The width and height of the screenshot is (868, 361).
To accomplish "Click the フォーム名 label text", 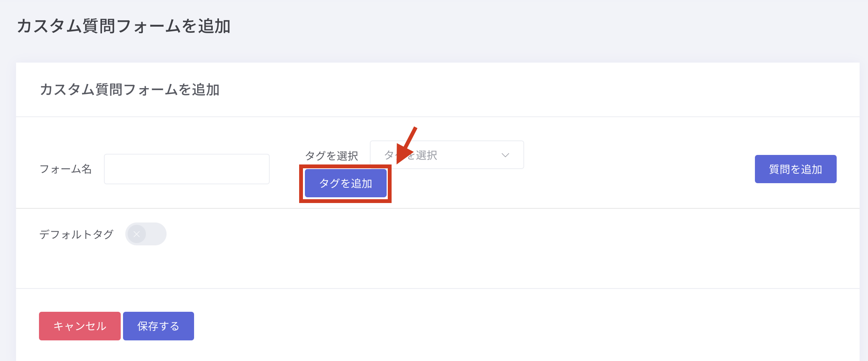I will click(x=66, y=169).
